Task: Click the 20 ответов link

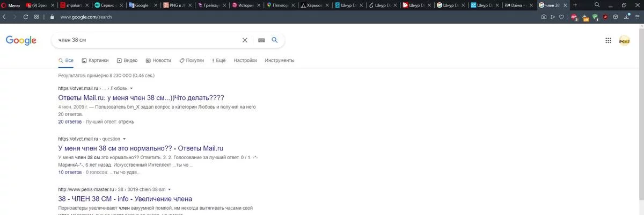Action: [70, 121]
